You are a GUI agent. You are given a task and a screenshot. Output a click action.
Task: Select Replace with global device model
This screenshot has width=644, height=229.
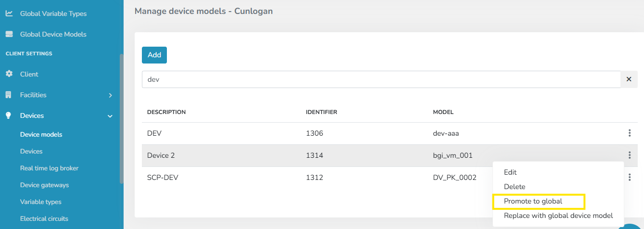click(558, 216)
